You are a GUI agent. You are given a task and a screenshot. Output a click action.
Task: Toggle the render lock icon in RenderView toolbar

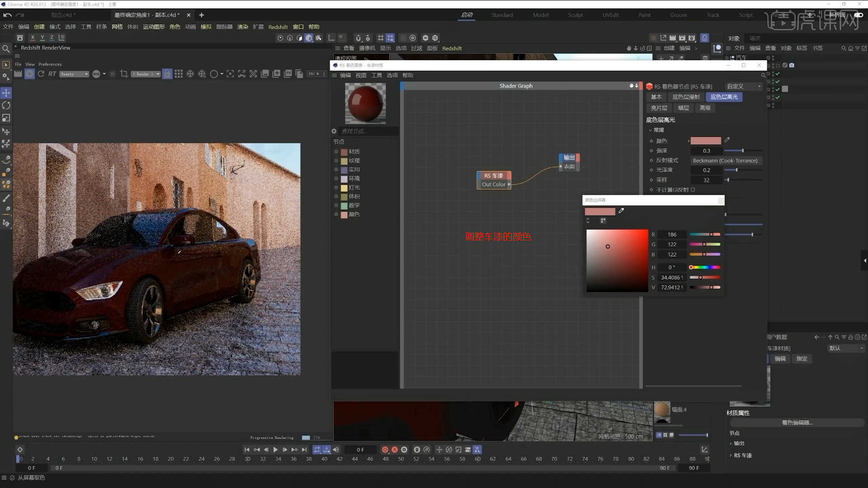tap(167, 74)
